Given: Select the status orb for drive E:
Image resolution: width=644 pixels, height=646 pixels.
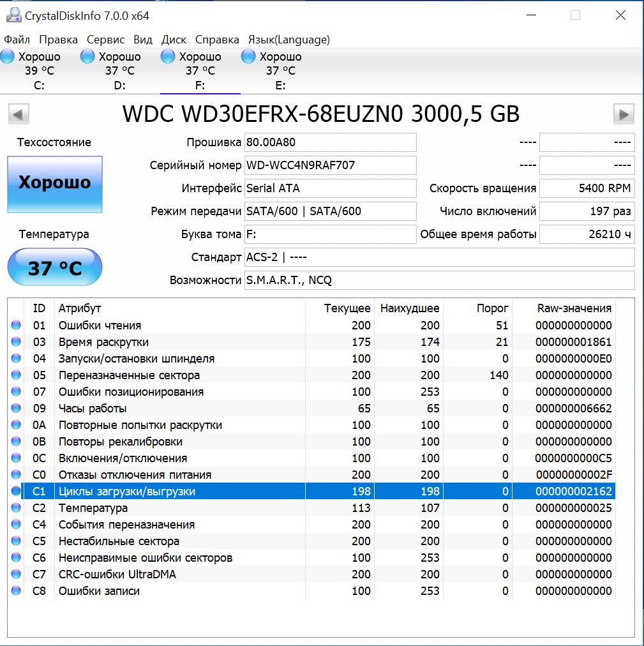Looking at the screenshot, I should (248, 57).
